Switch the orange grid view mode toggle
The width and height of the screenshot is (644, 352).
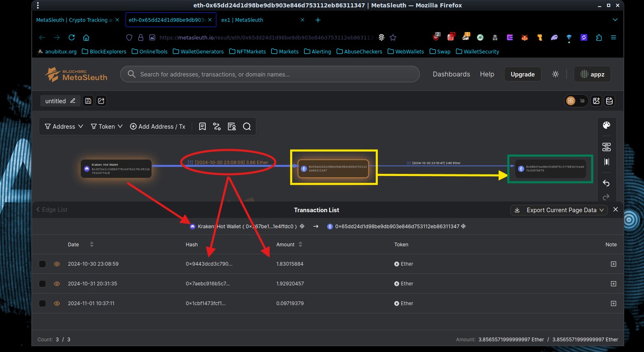(x=571, y=101)
